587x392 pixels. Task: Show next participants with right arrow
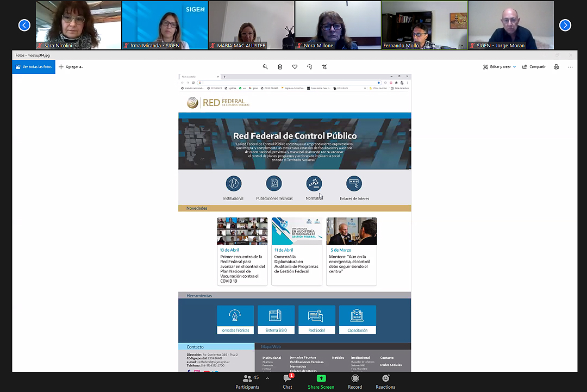coord(565,25)
